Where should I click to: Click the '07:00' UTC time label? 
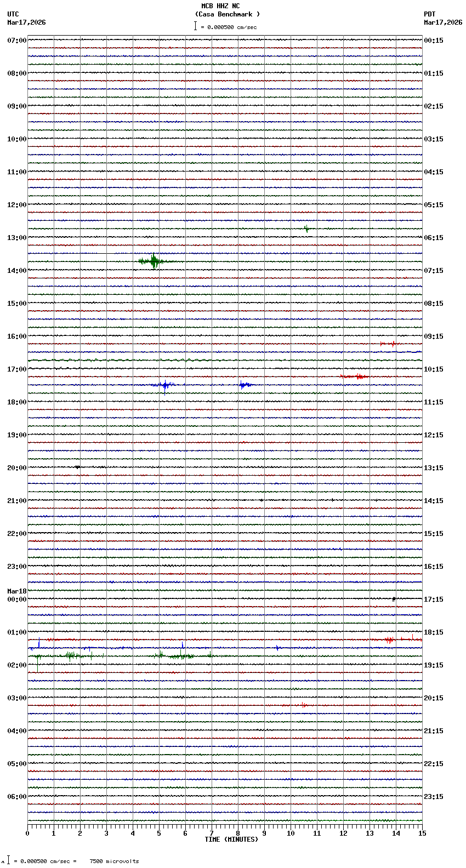(17, 41)
